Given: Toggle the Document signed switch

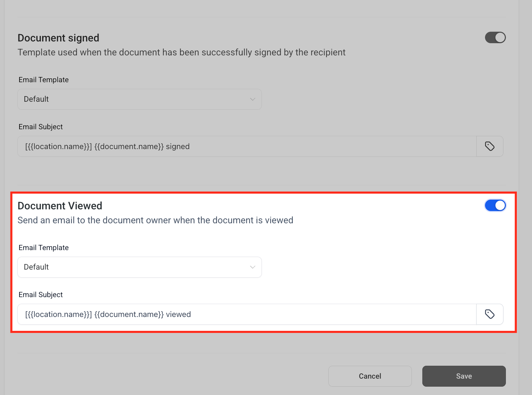Looking at the screenshot, I should (495, 38).
